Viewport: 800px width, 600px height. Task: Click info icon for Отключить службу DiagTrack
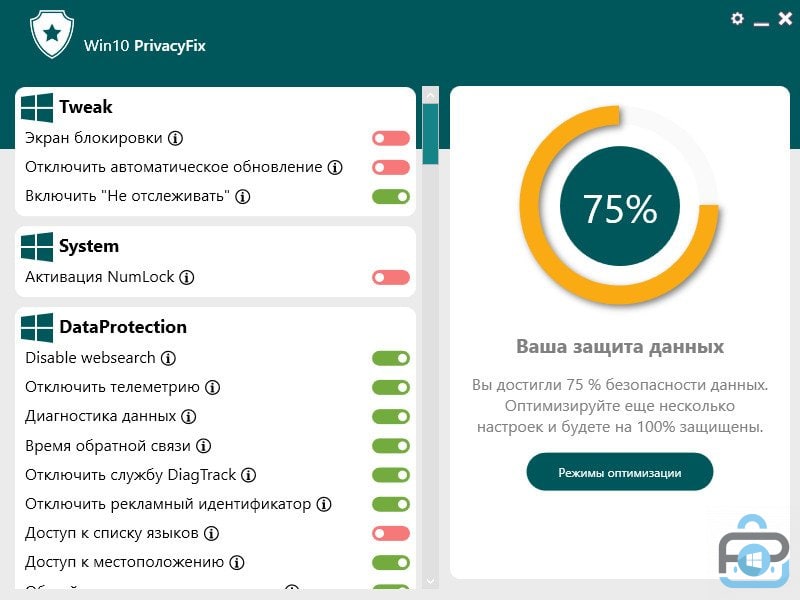(249, 475)
